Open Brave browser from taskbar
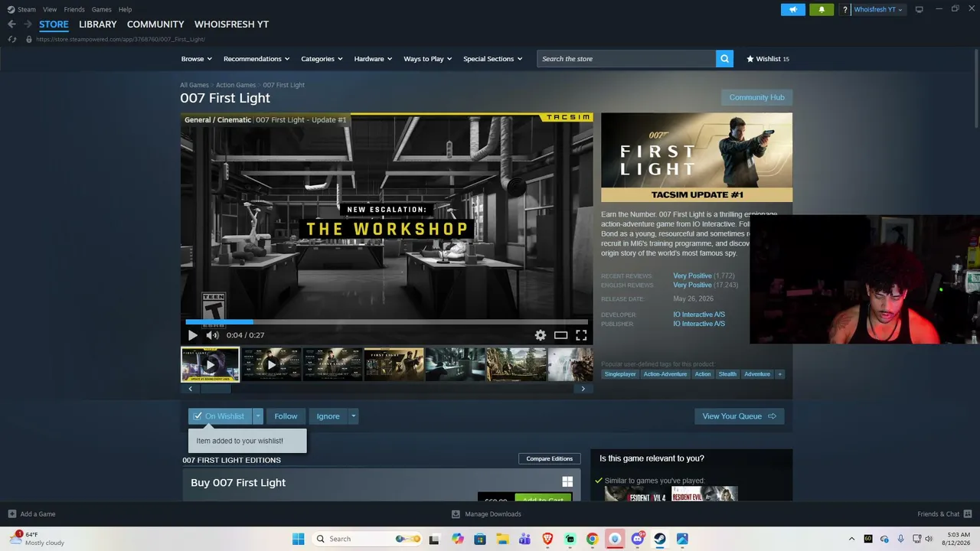 coord(547,539)
